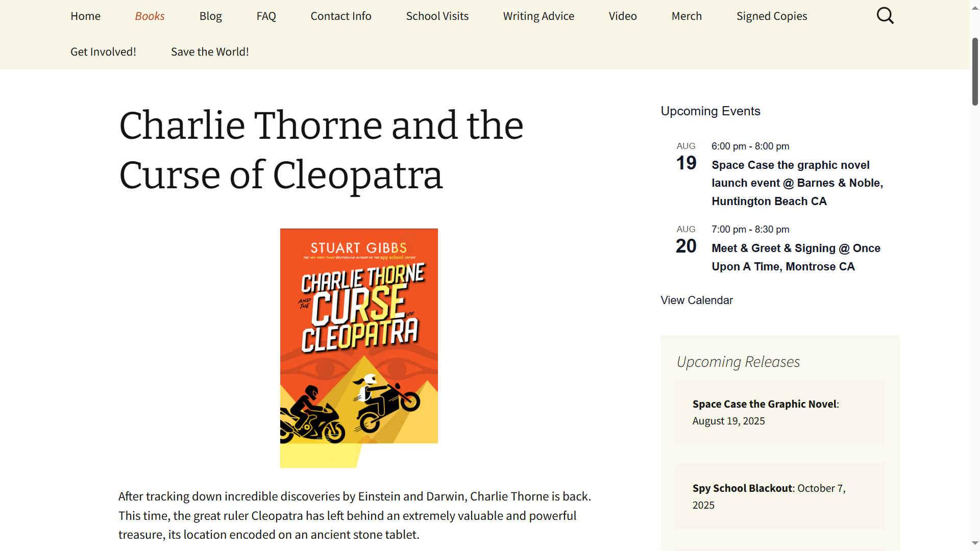Viewport: 980px width, 551px height.
Task: Click the View Calendar link
Action: tap(696, 300)
